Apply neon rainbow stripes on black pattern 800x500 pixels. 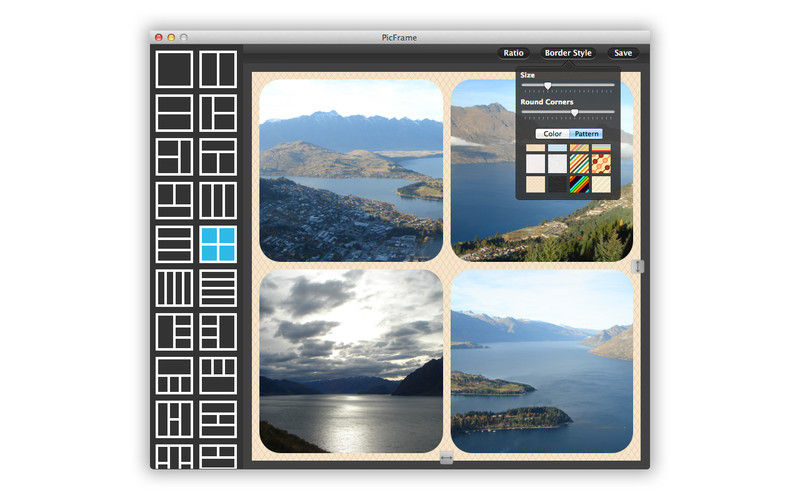(579, 184)
